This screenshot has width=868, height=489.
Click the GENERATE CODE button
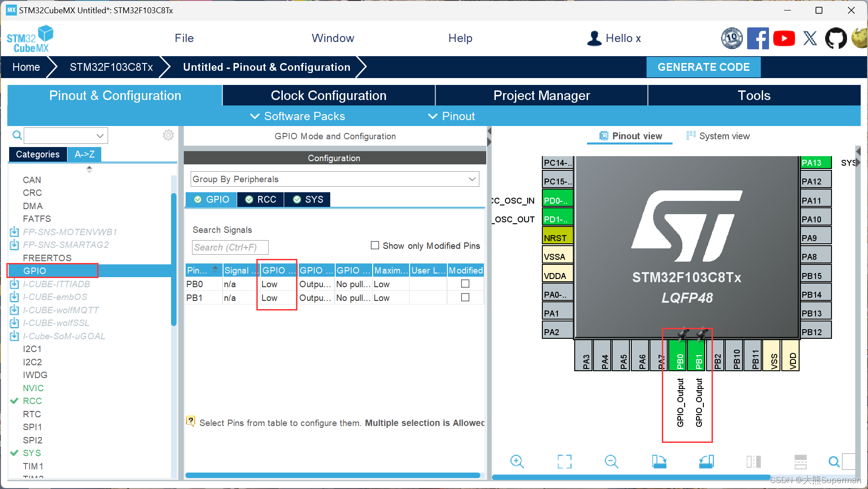point(703,67)
